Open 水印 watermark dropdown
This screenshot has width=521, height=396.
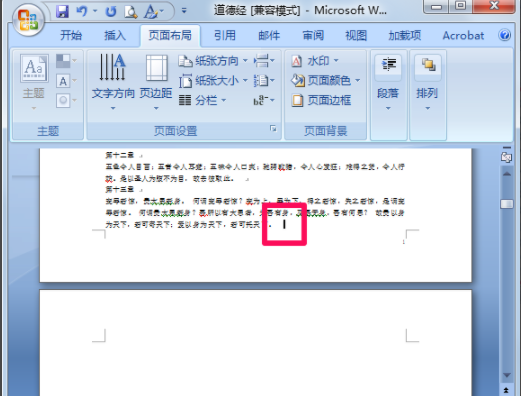pyautogui.click(x=315, y=61)
